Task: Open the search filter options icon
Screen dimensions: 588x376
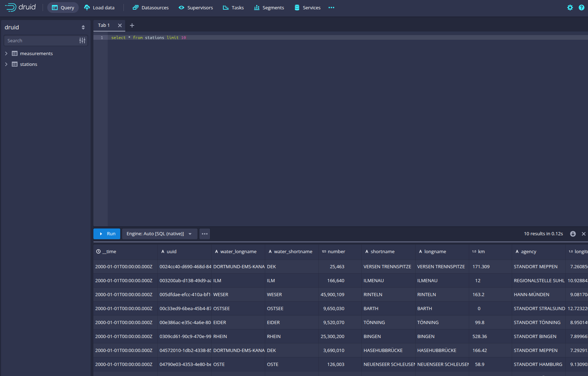Action: (x=82, y=41)
